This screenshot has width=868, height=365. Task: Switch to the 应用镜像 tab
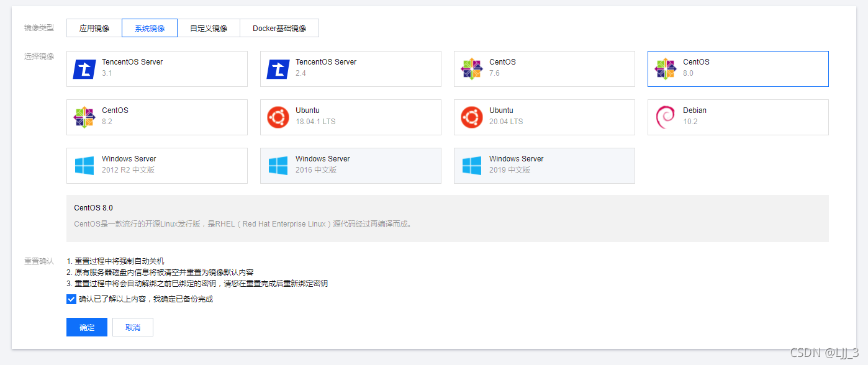(94, 28)
